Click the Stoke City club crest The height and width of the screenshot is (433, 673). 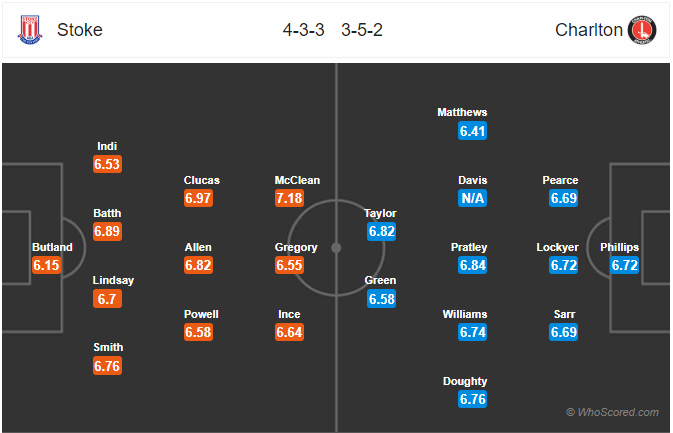click(x=30, y=30)
